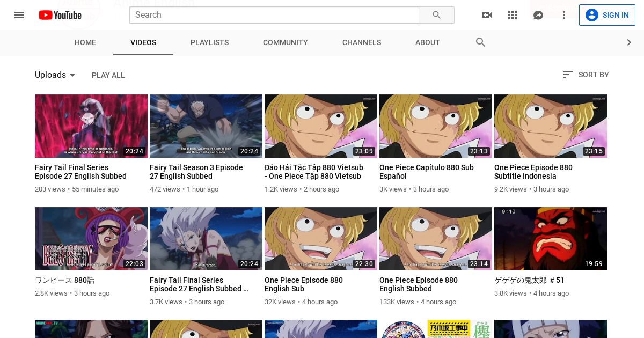This screenshot has height=338, width=644.
Task: Click title 'One Piece Capítulo 880 Sub Español'
Action: tap(427, 172)
